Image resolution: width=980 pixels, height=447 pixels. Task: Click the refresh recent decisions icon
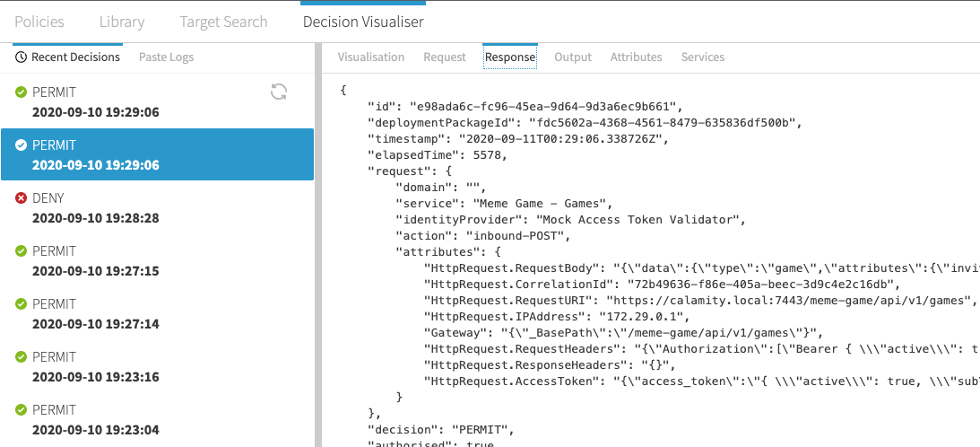279,92
